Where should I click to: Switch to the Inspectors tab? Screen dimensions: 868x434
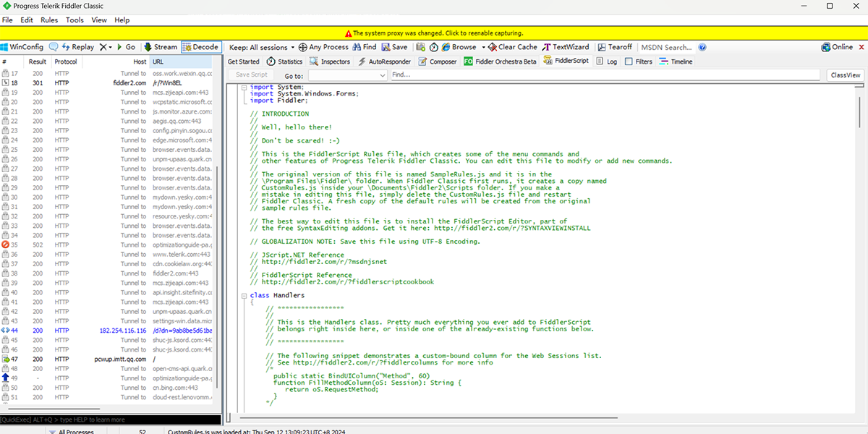coord(330,61)
